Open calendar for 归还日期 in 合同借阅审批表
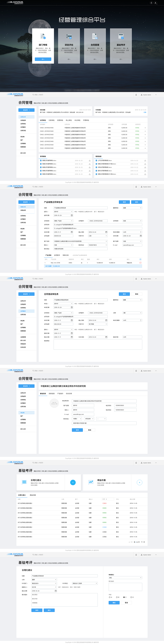This screenshot has width=164, height=644. point(106,337)
